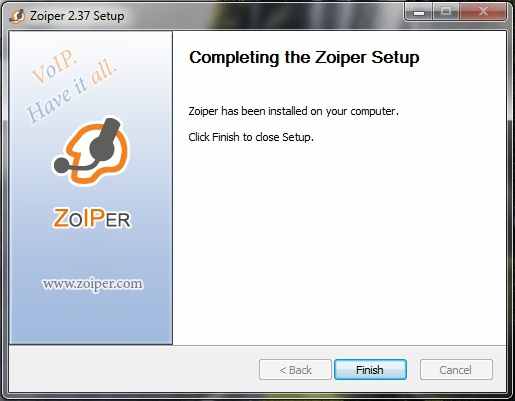Click the 'Click Finish to close Setup' text
This screenshot has height=401, width=515.
pos(251,137)
